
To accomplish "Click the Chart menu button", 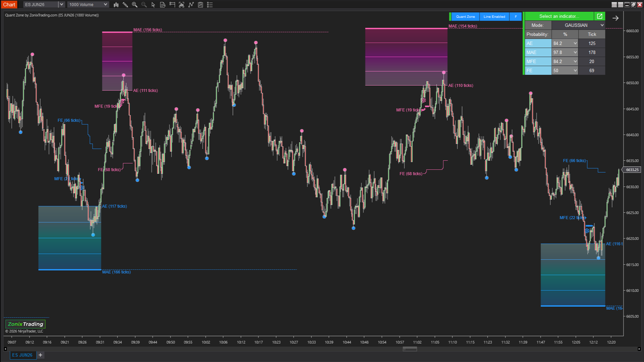I will tap(9, 4).
